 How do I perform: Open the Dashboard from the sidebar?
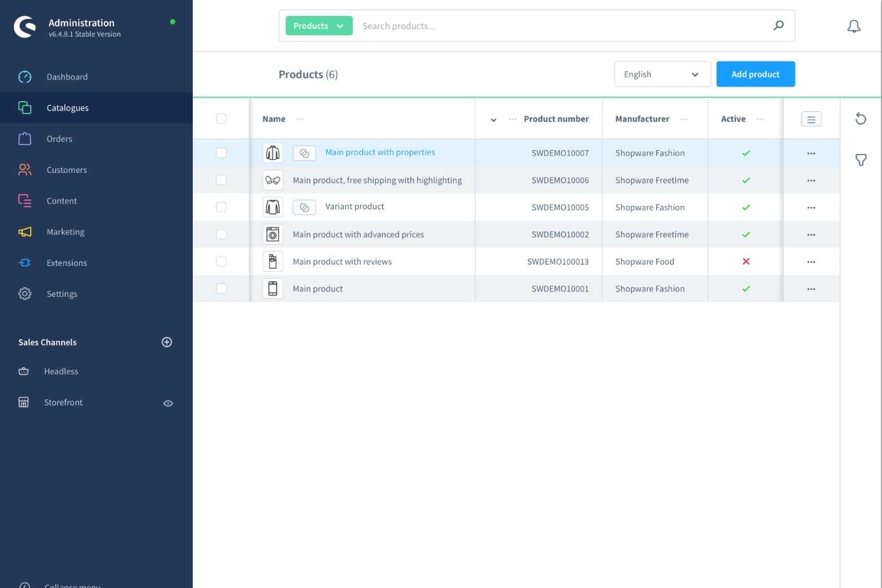click(x=66, y=76)
